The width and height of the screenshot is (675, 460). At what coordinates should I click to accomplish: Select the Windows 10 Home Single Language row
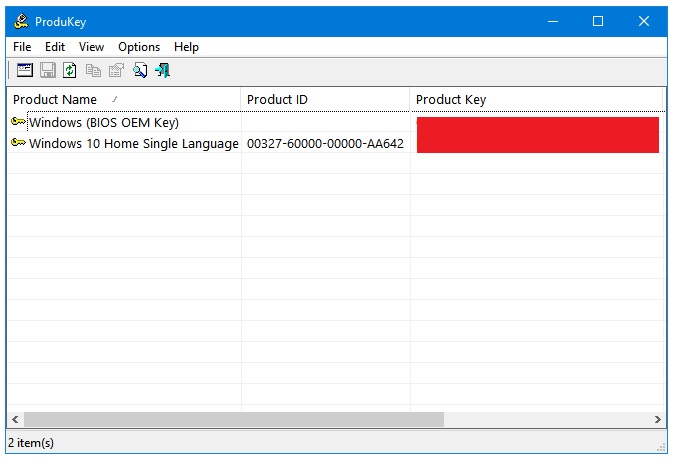point(336,143)
